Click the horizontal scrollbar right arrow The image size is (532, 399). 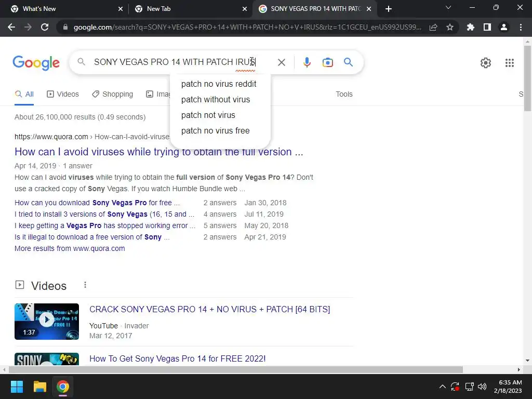[x=519, y=369]
